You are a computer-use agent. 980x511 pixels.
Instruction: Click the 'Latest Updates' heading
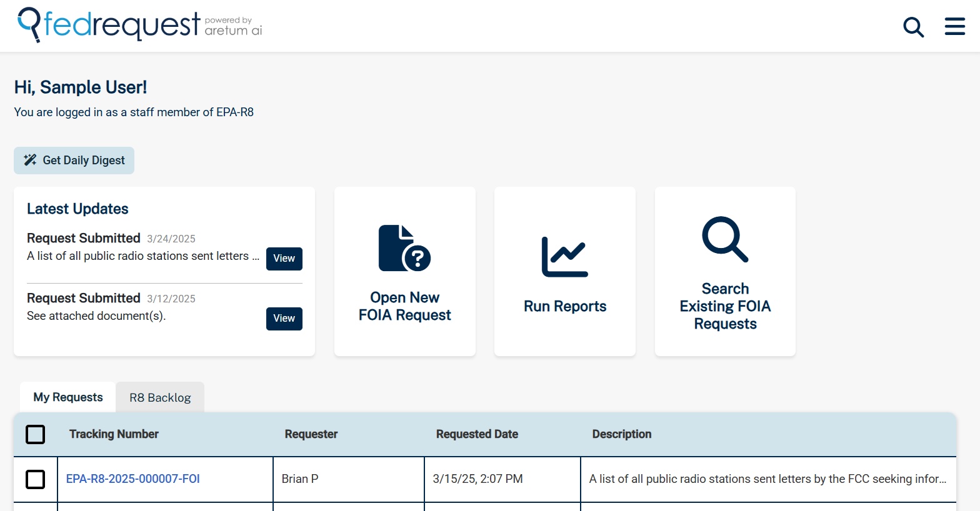coord(77,209)
